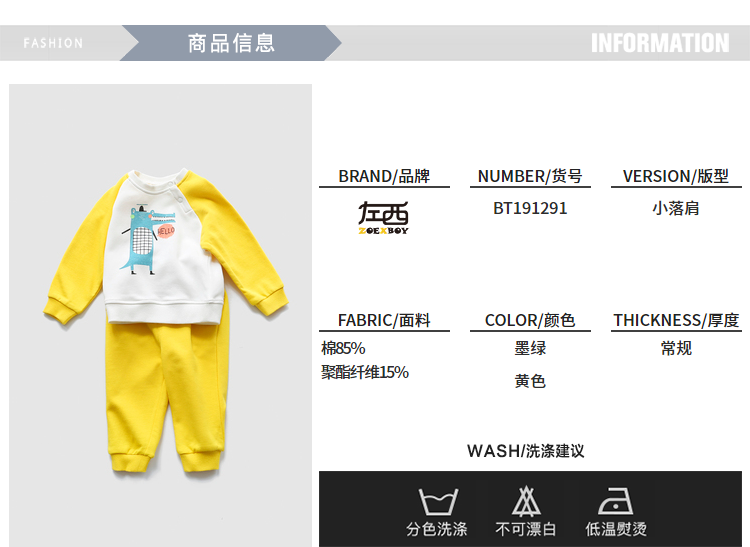Select the 墨绿 color option
Screen dimensions: 750x547
[530, 348]
